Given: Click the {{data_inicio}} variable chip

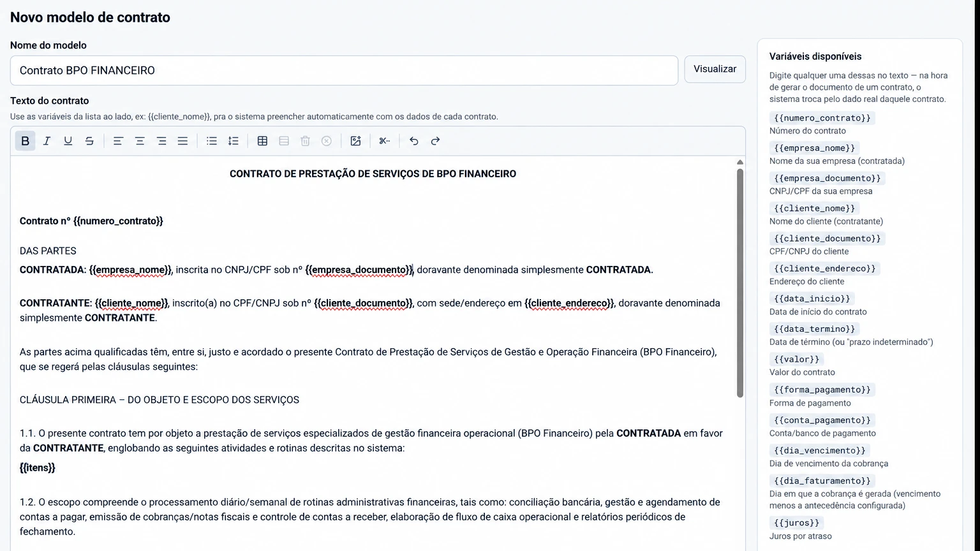Looking at the screenshot, I should point(812,298).
